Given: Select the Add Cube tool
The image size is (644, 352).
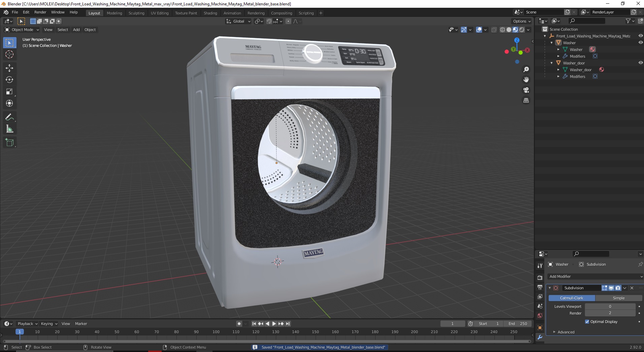Looking at the screenshot, I should pyautogui.click(x=9, y=143).
